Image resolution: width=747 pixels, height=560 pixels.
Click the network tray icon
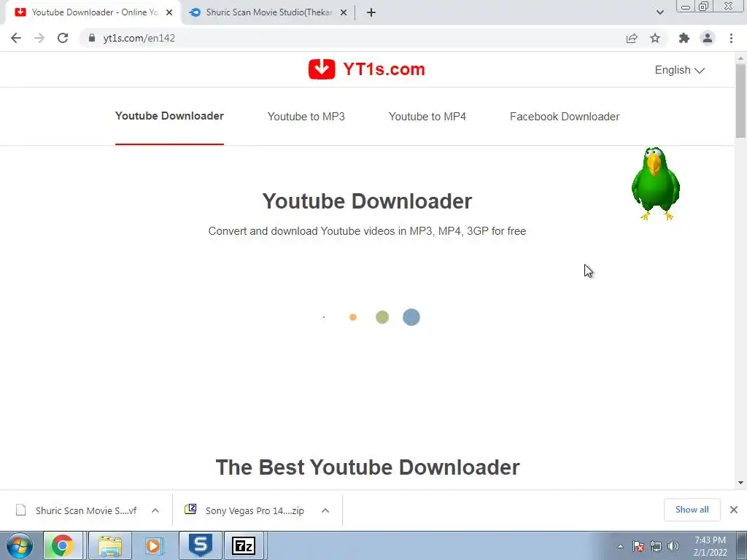[656, 546]
